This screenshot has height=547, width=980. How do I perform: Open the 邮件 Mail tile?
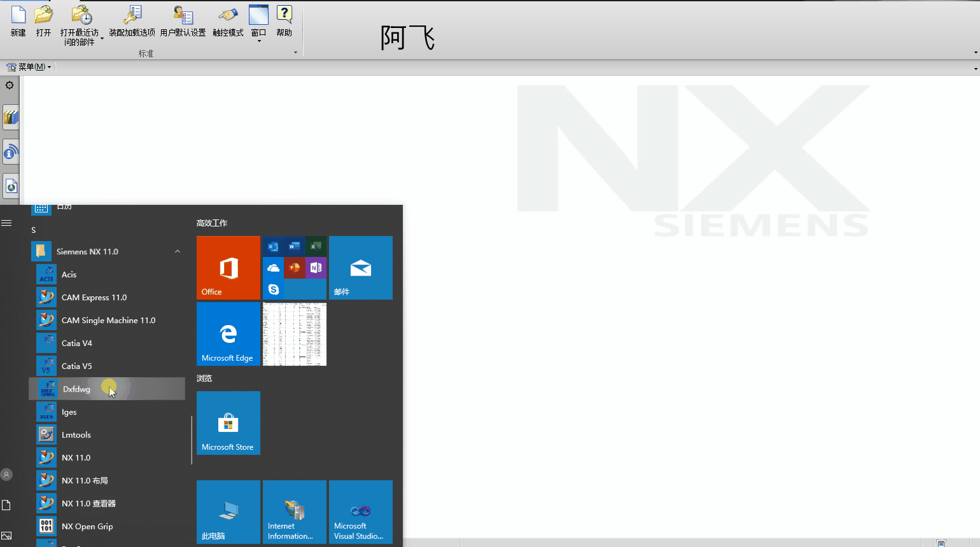361,268
